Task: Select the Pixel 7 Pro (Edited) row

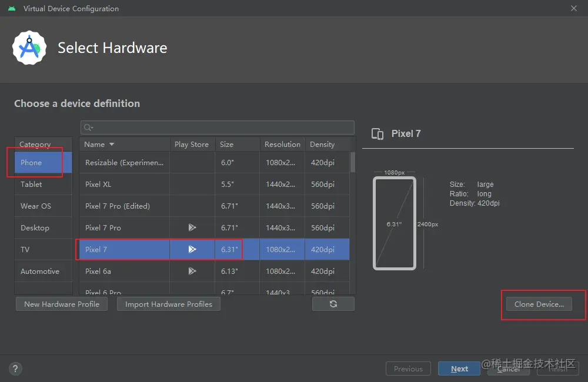Action: coord(215,206)
